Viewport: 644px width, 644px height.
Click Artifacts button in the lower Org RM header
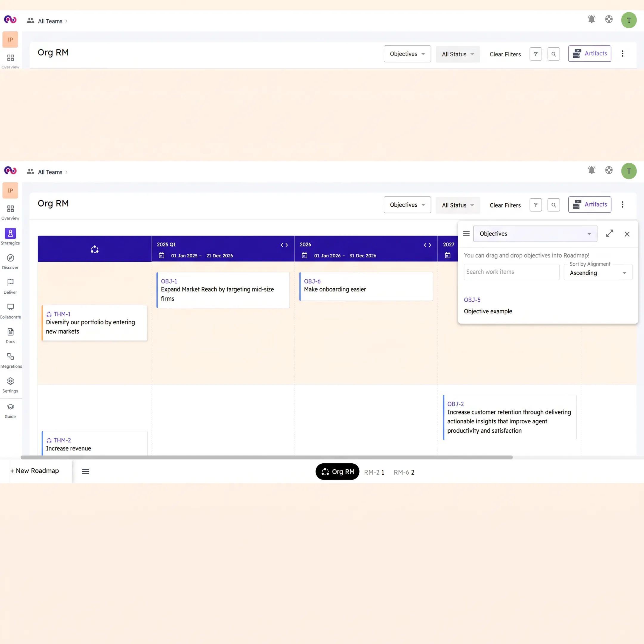pyautogui.click(x=590, y=204)
